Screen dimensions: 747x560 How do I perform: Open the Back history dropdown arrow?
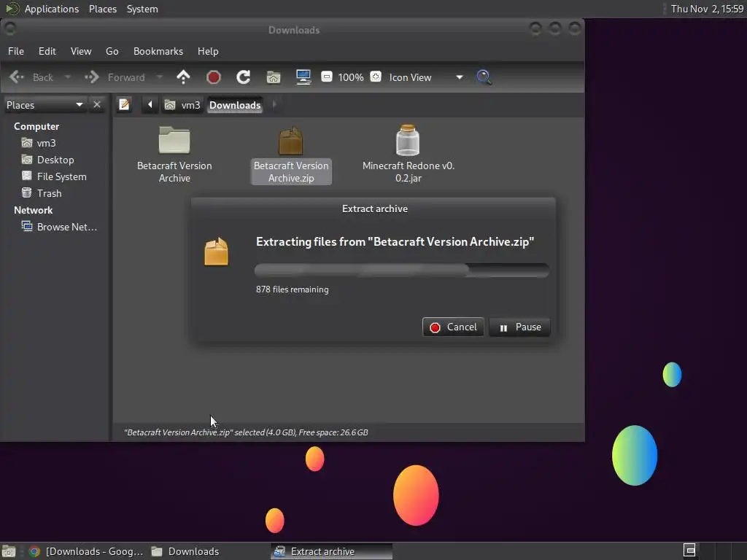(68, 77)
